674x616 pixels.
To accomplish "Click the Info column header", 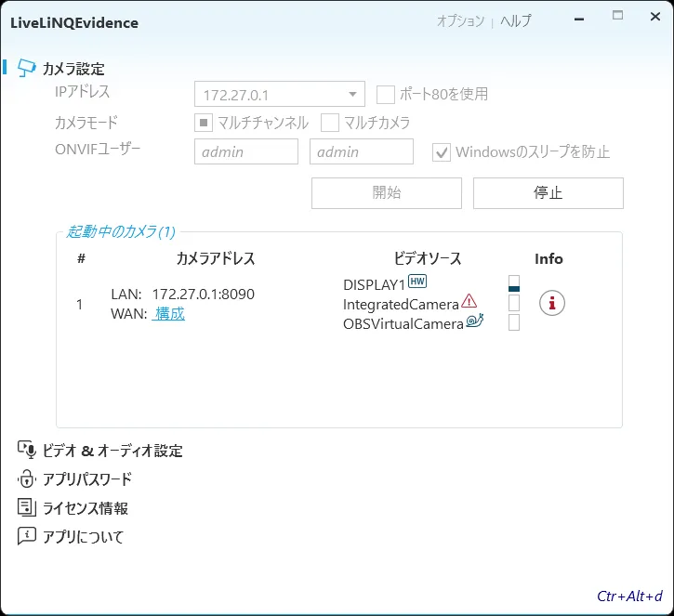I will pos(548,259).
